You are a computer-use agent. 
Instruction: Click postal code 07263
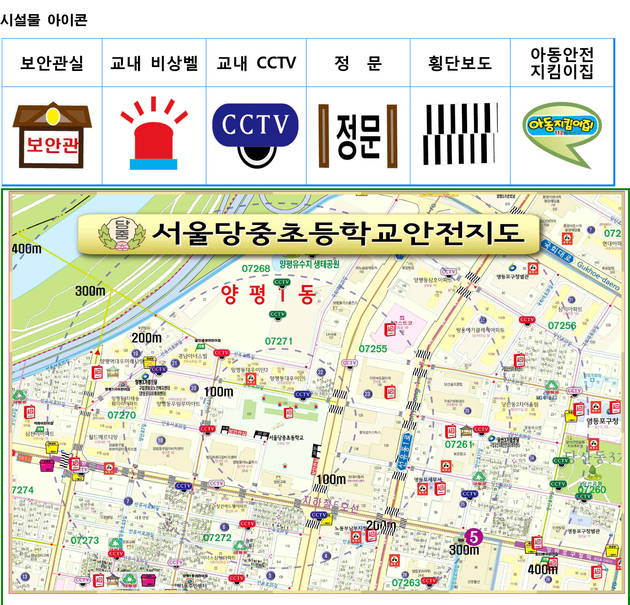pos(406,583)
